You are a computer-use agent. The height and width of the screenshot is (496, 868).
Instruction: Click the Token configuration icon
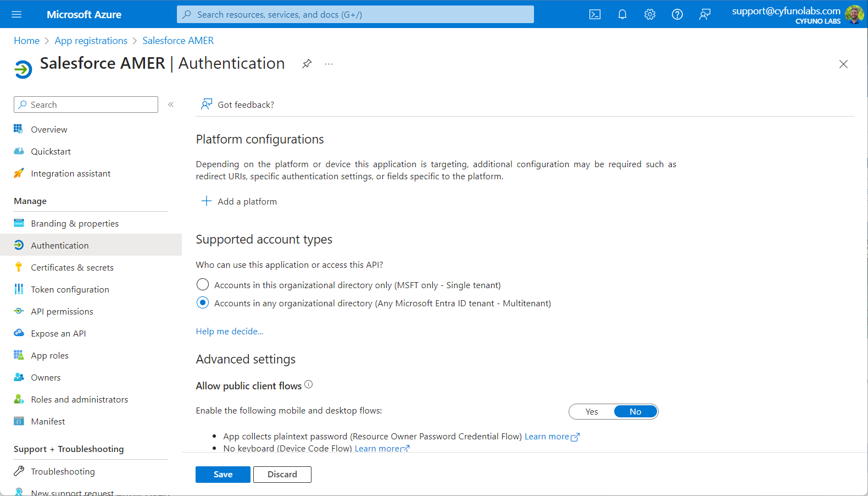[19, 289]
